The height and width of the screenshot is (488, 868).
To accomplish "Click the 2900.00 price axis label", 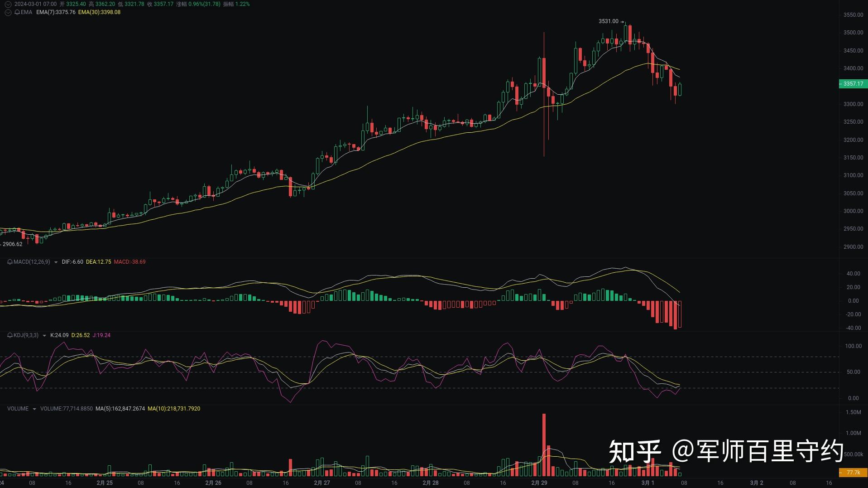I will point(853,247).
